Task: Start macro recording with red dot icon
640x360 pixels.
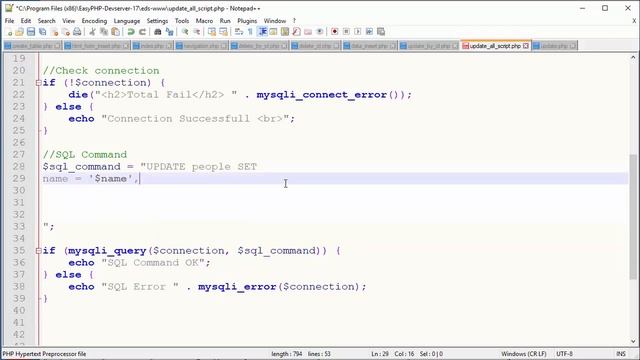Action: pyautogui.click(x=335, y=32)
